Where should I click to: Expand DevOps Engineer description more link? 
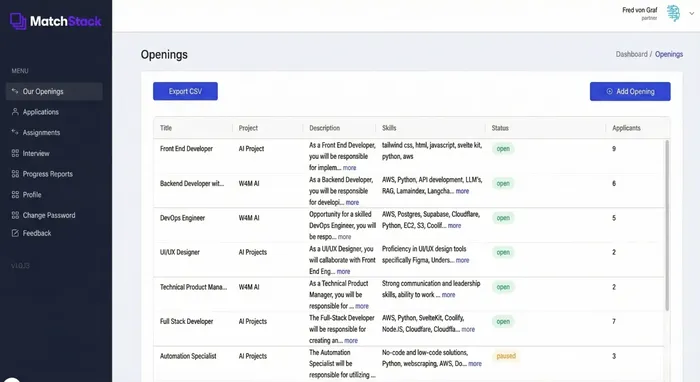(x=344, y=237)
